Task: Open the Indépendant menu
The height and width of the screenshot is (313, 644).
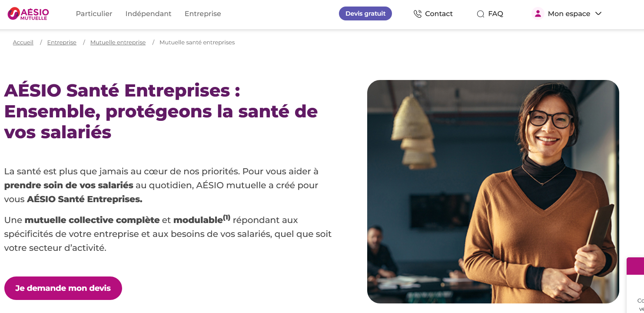Action: [x=149, y=13]
